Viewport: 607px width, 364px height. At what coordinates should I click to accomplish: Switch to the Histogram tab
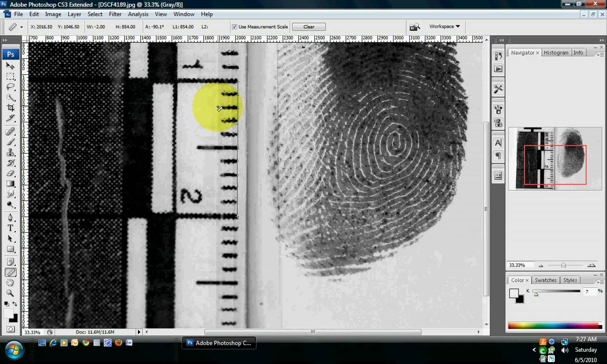point(556,53)
